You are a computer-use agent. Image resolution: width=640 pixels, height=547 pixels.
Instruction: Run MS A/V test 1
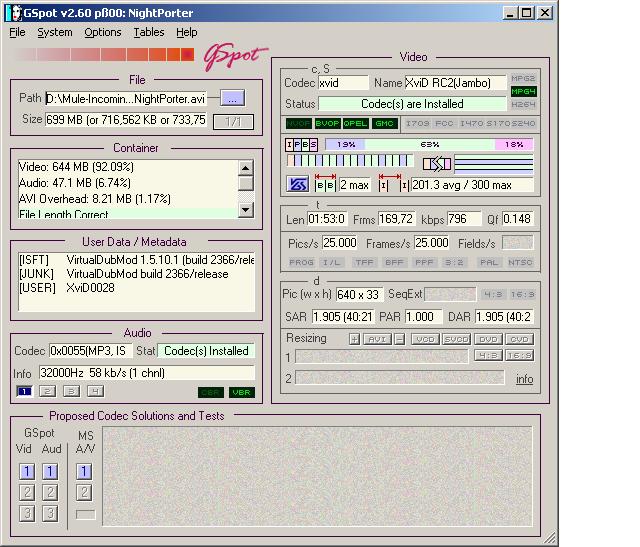point(84,471)
